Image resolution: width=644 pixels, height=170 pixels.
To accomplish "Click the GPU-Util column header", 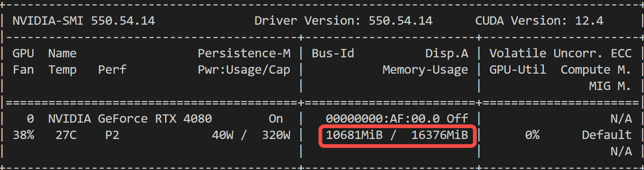I will tap(518, 70).
